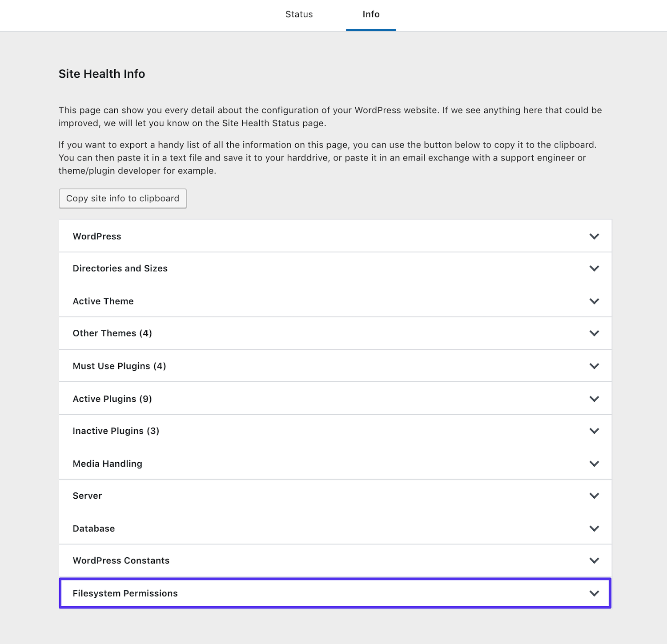
Task: Click the Other Themes (4) row header
Action: [112, 333]
